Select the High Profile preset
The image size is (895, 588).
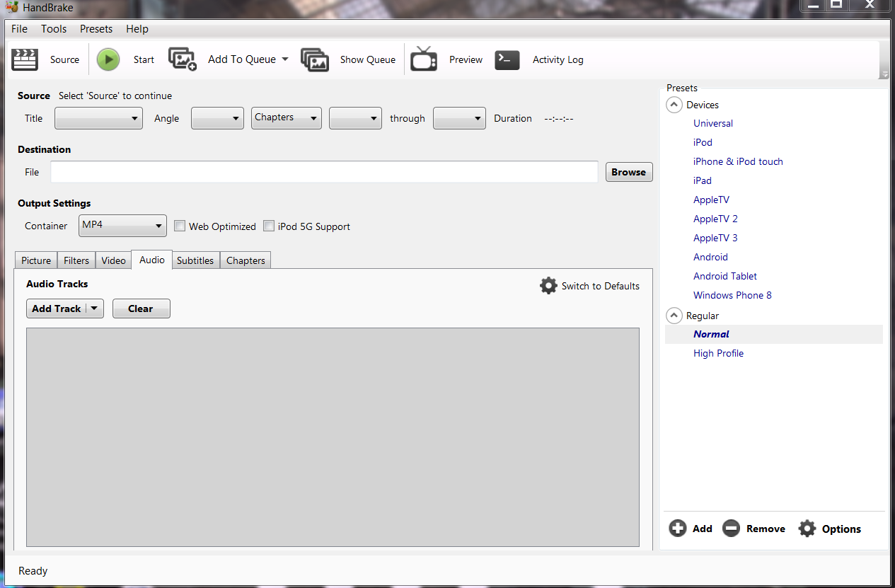coord(718,353)
